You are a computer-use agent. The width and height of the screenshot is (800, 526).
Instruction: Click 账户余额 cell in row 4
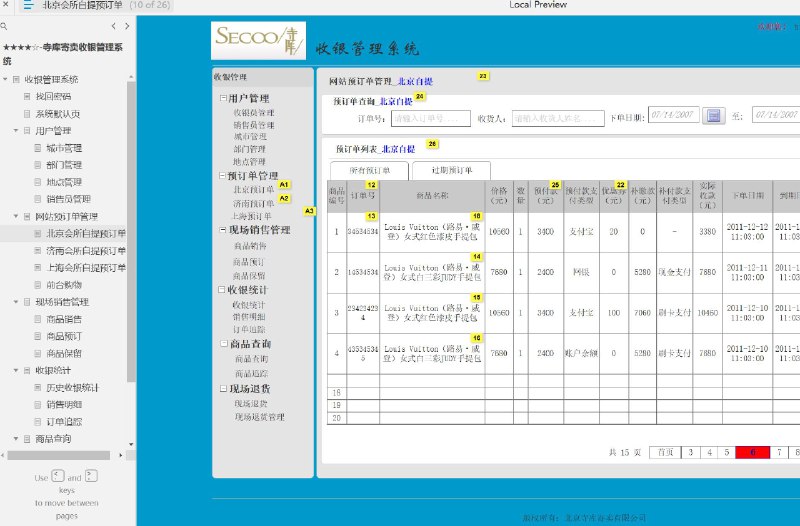(581, 353)
